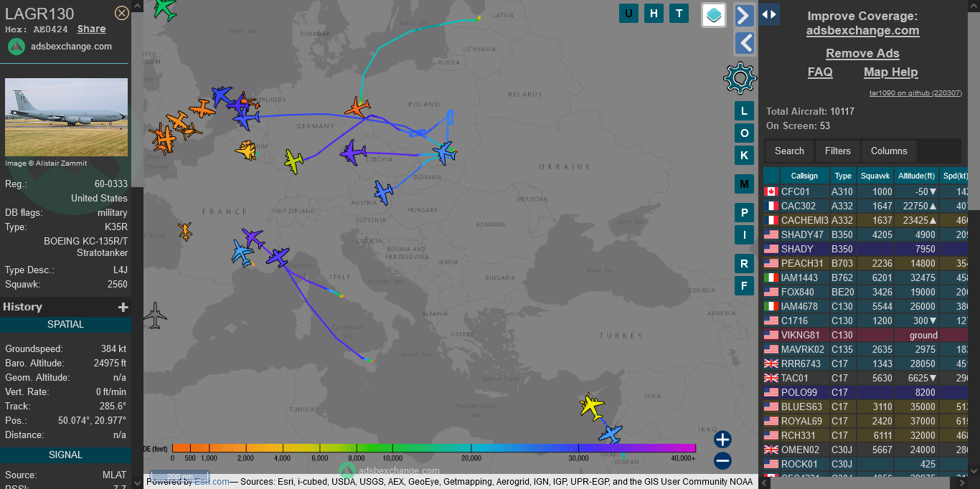980x489 pixels.
Task: Zoom in the map with plus button
Action: [722, 440]
